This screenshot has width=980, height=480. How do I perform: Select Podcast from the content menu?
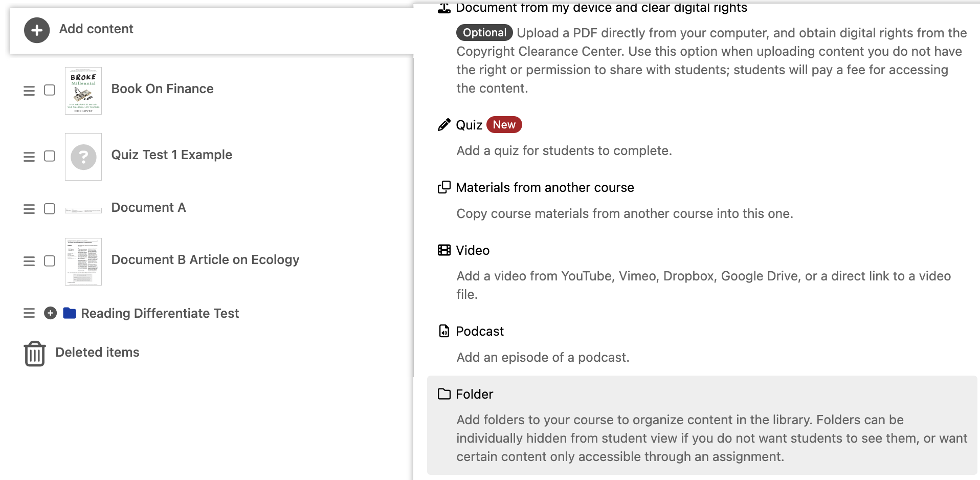(479, 331)
